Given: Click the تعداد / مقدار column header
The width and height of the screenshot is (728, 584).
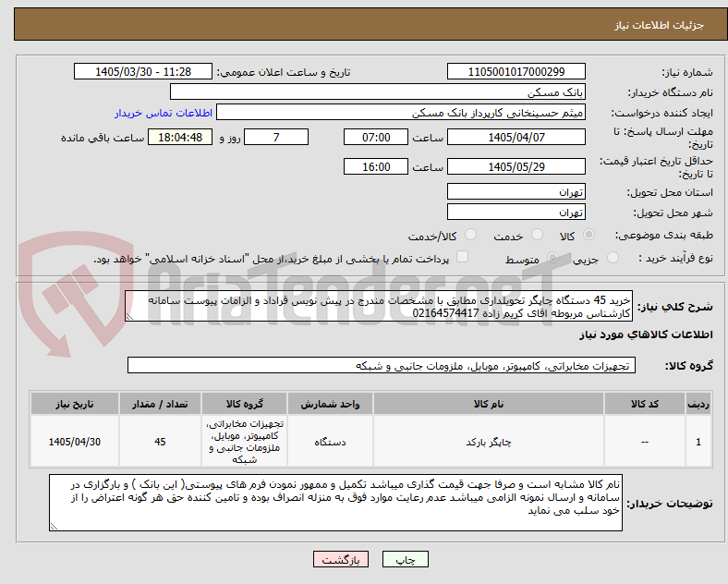Looking at the screenshot, I should pyautogui.click(x=160, y=404).
